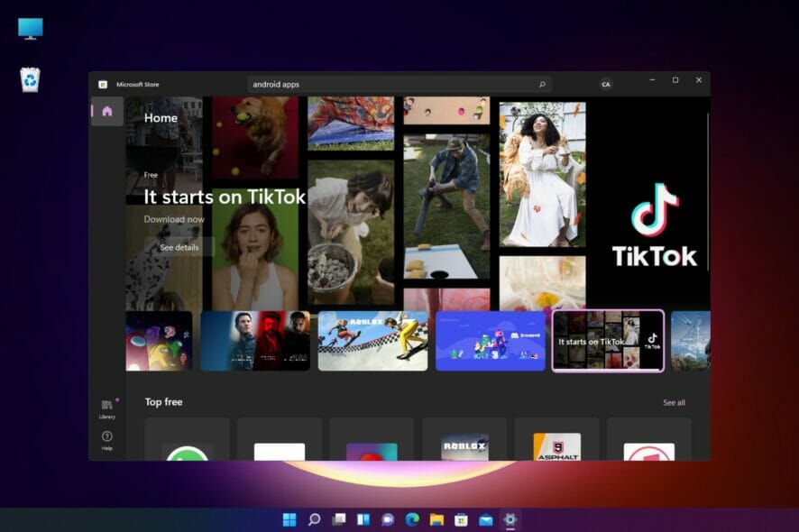Maximize the Microsoft Store window
Image resolution: width=799 pixels, height=532 pixels.
click(x=675, y=80)
